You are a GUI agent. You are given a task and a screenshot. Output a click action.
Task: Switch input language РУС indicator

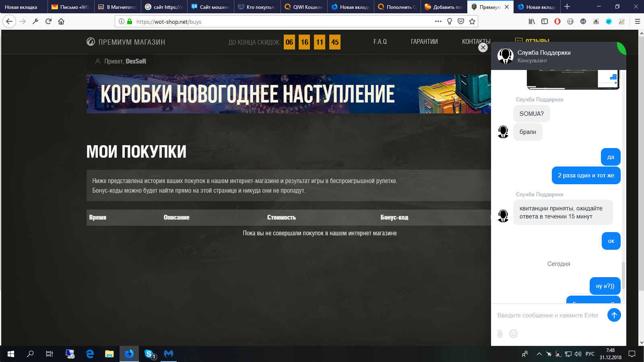coord(590,354)
